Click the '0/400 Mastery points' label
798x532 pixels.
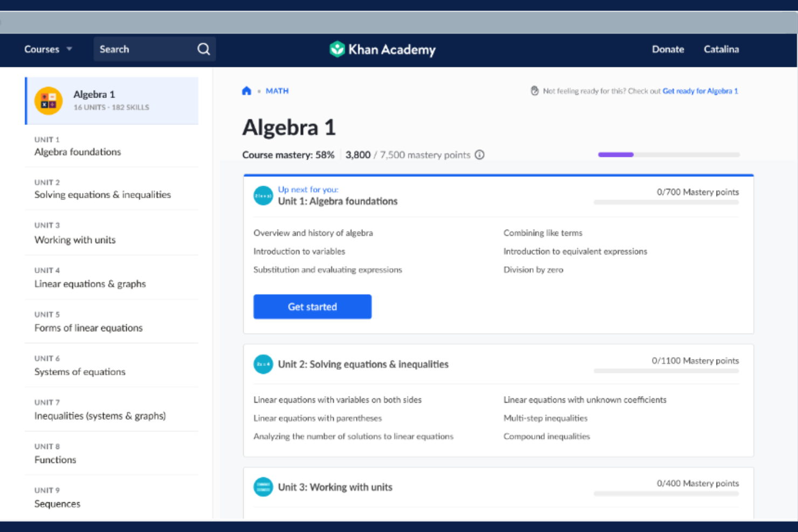pos(698,483)
